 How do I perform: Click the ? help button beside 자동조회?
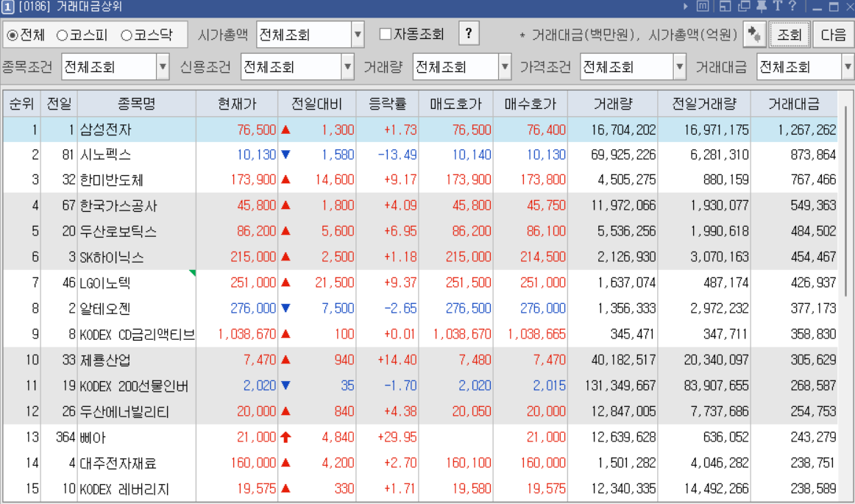(469, 34)
